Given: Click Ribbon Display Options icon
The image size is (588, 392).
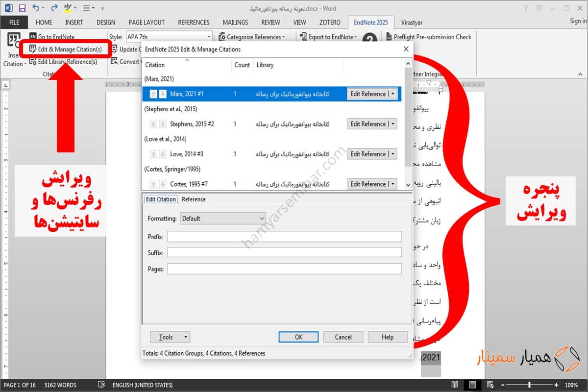Looking at the screenshot, I should click(539, 8).
